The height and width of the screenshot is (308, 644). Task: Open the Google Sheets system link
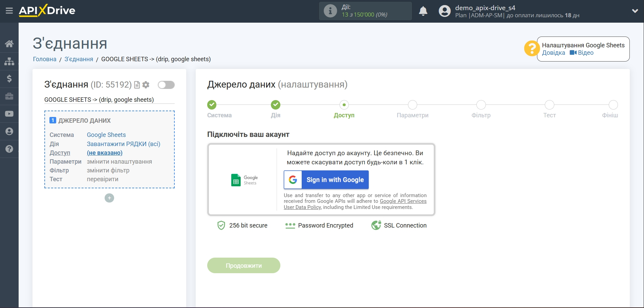tap(106, 135)
